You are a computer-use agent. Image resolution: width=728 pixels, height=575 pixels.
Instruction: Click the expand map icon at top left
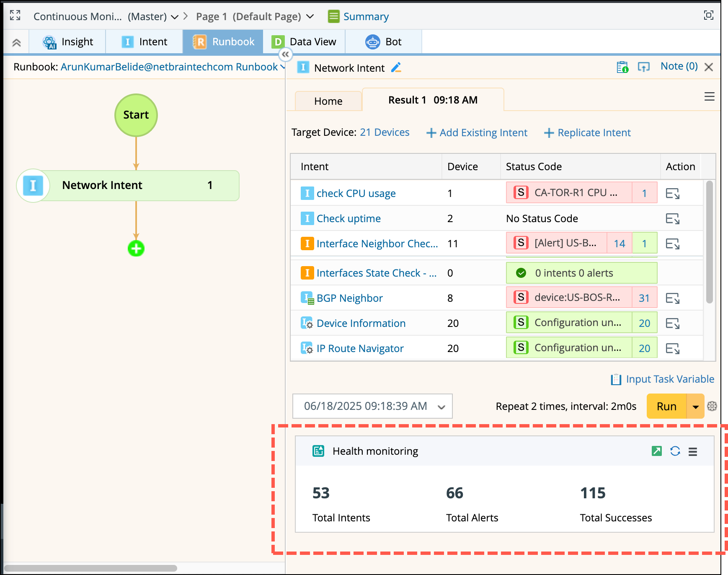(15, 16)
